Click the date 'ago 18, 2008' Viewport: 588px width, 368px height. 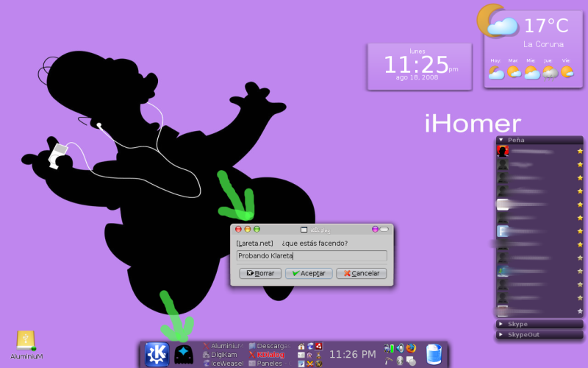417,77
